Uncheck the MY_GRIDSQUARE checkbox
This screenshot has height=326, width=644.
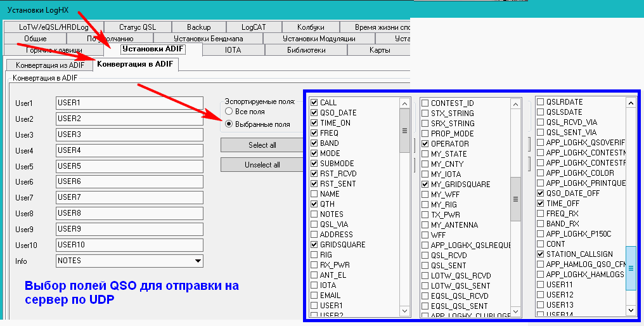(x=425, y=184)
